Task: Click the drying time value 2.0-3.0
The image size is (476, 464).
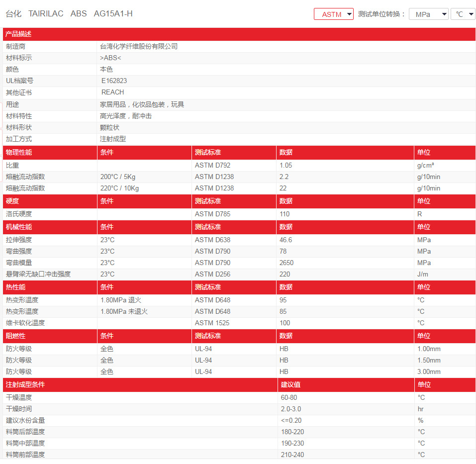Action: [x=291, y=409]
